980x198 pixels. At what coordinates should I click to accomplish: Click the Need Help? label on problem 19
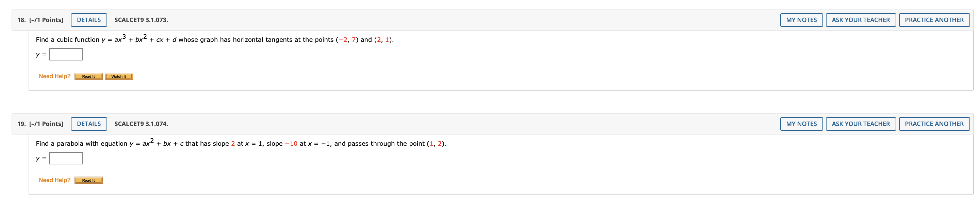pos(54,180)
